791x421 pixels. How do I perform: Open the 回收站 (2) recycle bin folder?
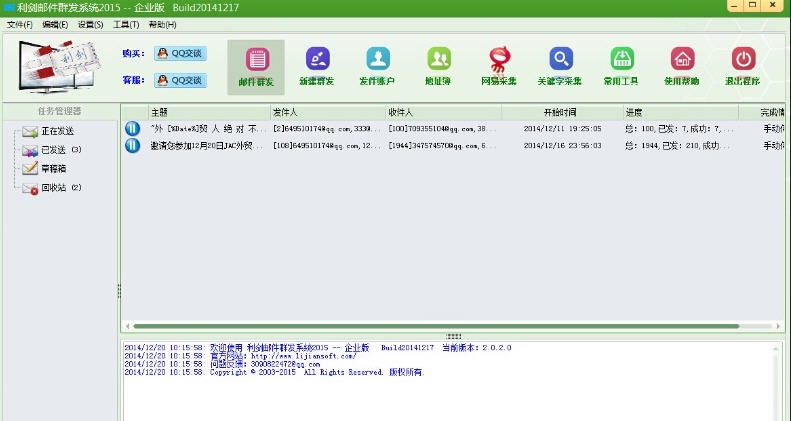click(52, 188)
